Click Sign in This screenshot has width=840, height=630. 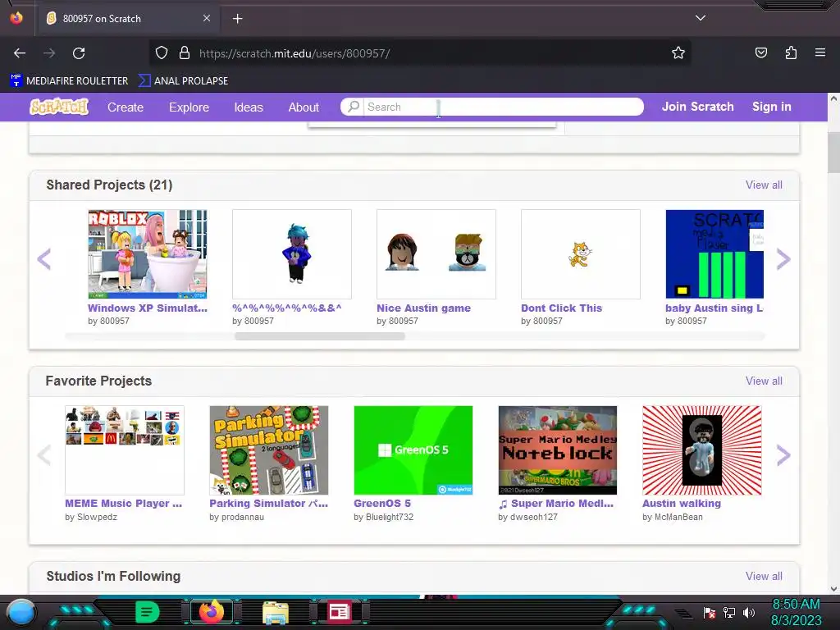click(x=771, y=107)
